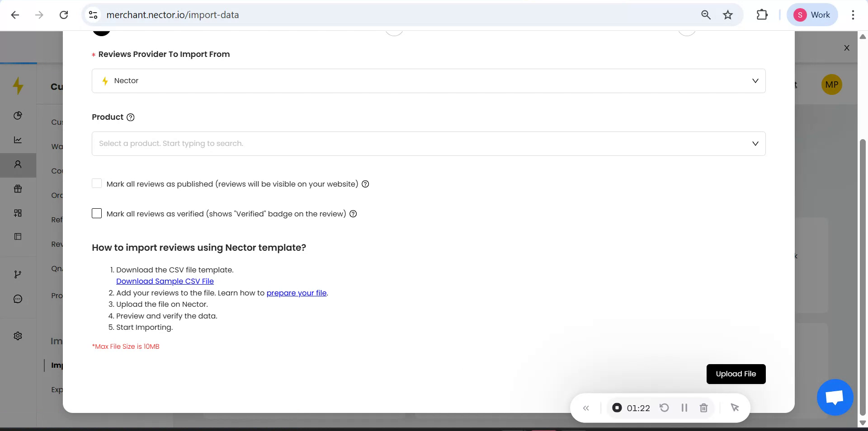Collapse the recording toolbar with double chevron
868x431 pixels.
pos(586,408)
